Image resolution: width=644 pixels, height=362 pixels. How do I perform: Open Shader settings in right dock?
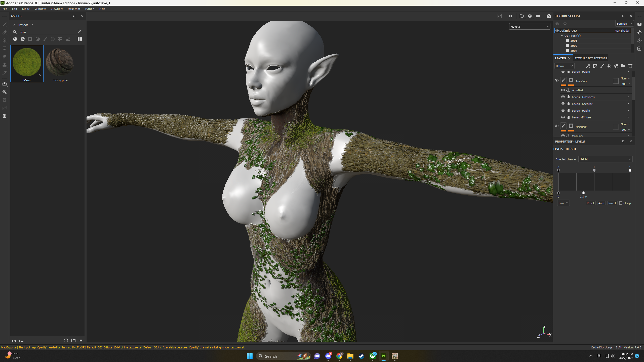639,32
